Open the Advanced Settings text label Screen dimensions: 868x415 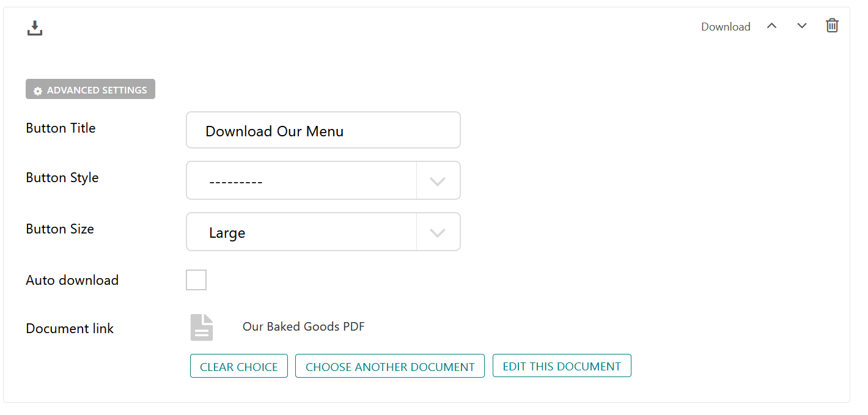tap(97, 90)
